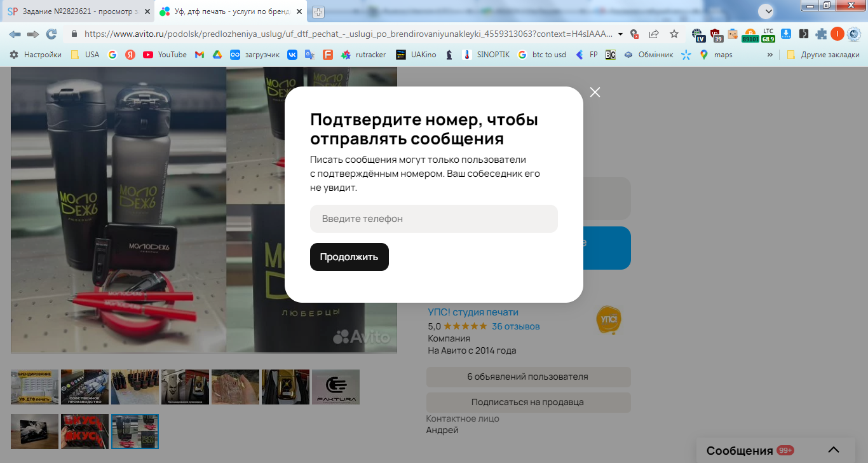Click 6 объявлений пользователя button
The height and width of the screenshot is (463, 868).
click(529, 377)
